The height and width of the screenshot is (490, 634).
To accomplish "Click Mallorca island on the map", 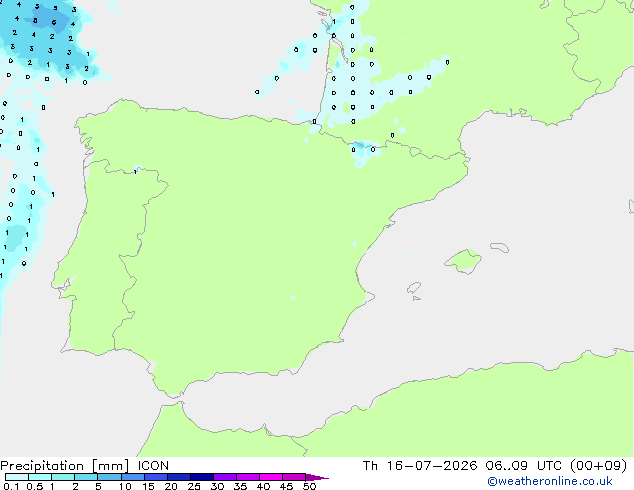I will [x=464, y=261].
